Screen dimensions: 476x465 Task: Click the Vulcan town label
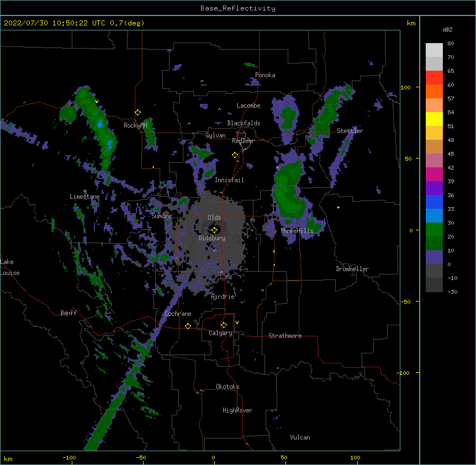[300, 437]
